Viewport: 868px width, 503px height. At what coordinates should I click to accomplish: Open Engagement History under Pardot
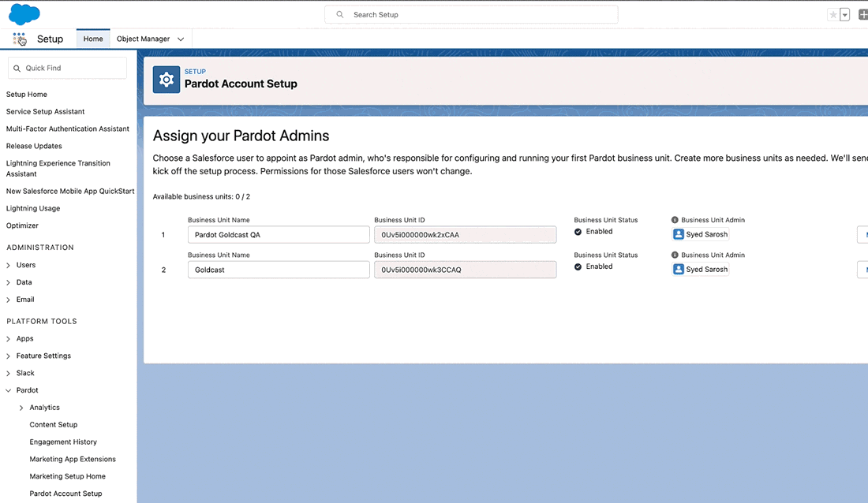[63, 442]
